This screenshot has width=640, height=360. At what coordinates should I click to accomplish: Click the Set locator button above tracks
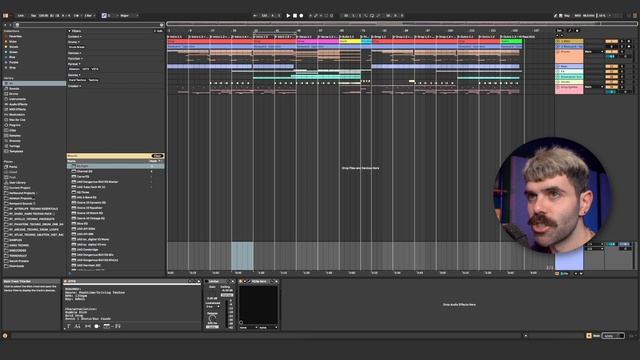559,31
